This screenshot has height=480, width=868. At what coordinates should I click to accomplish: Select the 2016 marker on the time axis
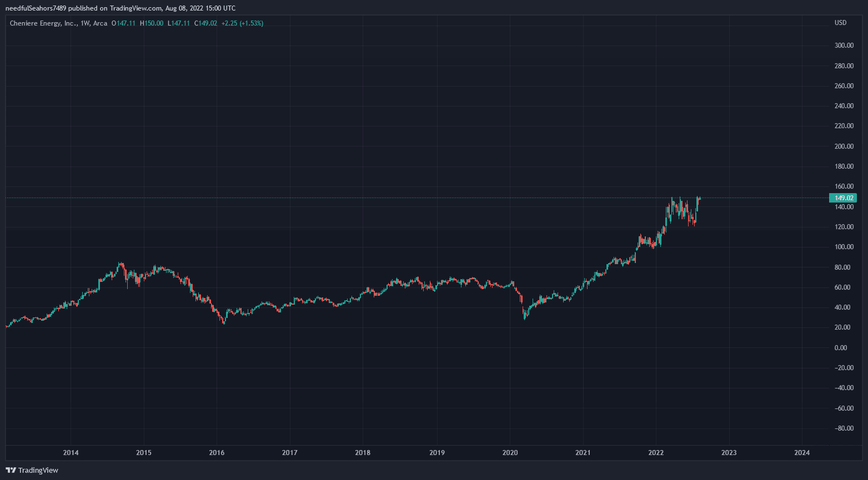[217, 453]
